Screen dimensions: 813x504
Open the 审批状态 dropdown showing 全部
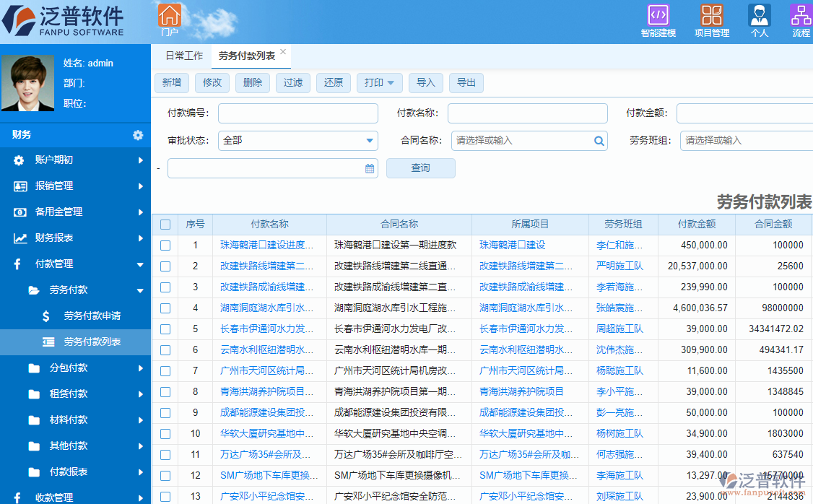click(298, 141)
